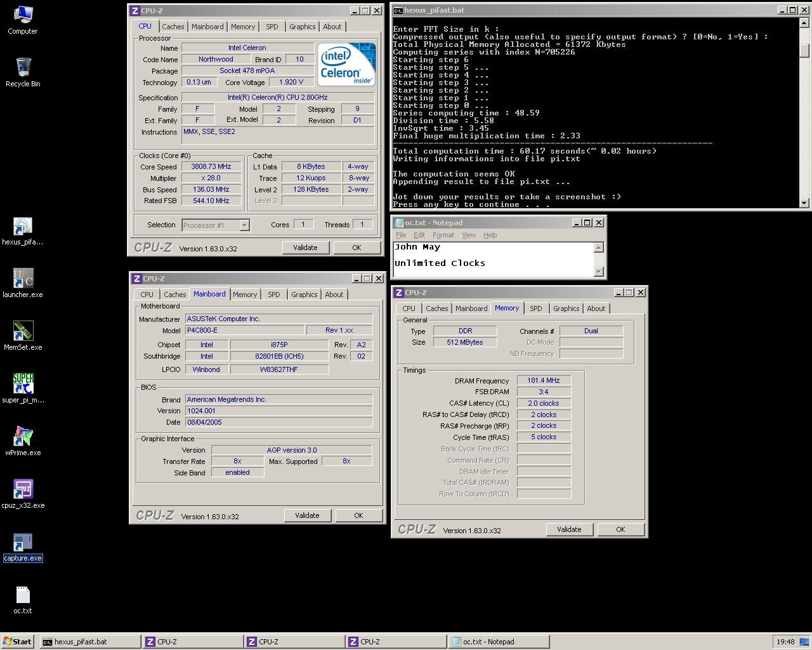Click OK in the Memory window
The image size is (812, 650).
(620, 529)
